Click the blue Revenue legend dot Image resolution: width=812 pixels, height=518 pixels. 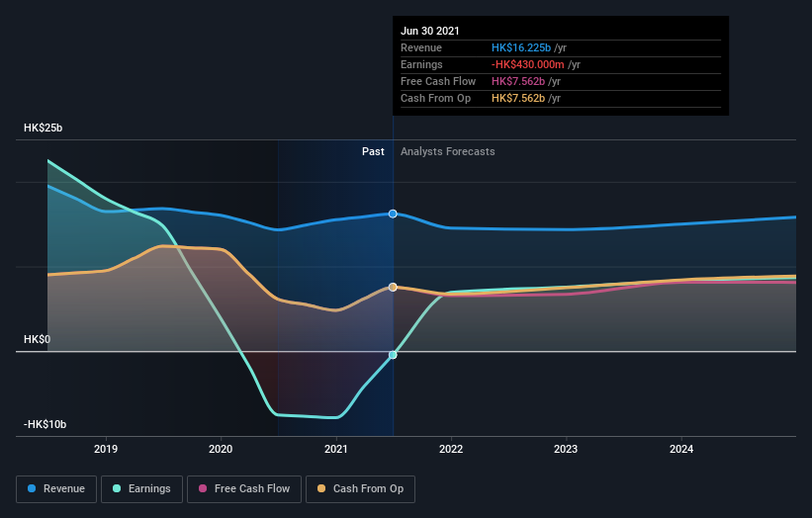32,488
